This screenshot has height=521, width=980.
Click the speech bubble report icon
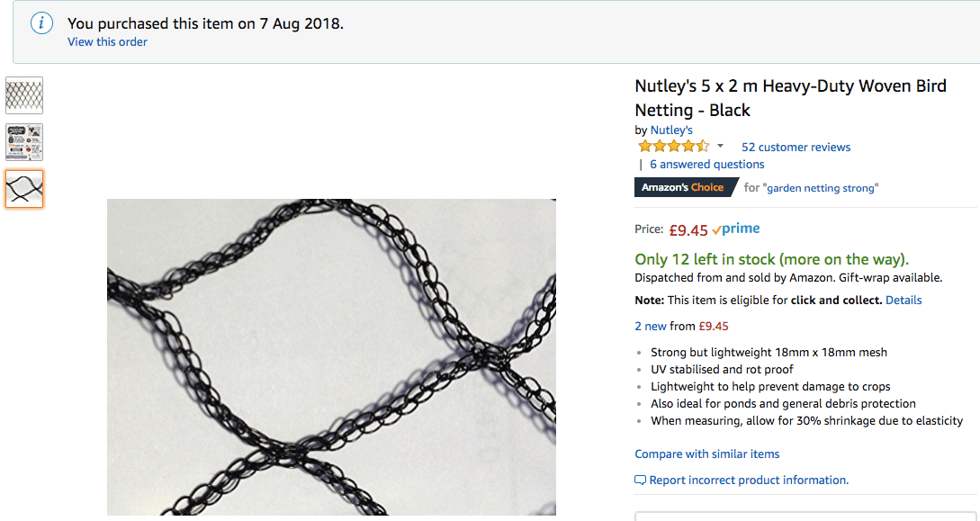[x=640, y=481]
